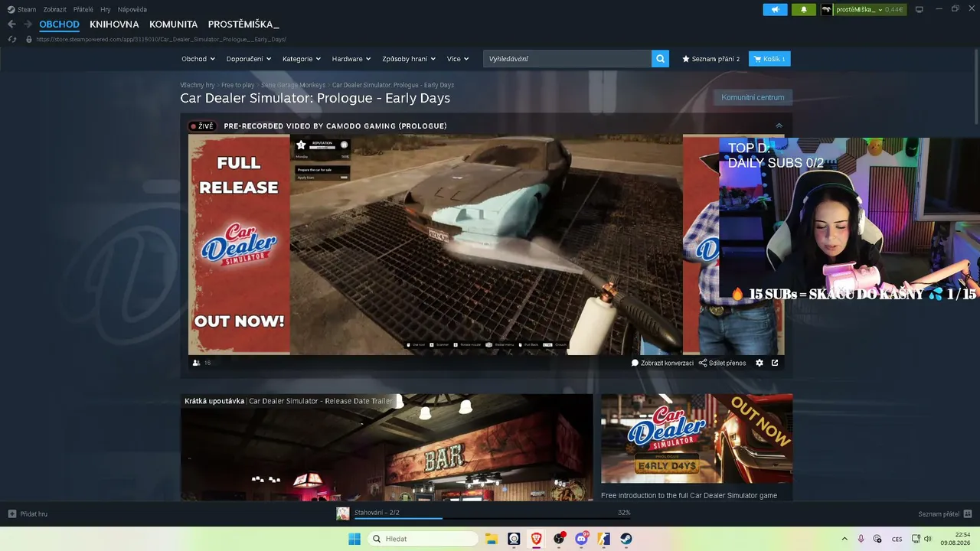Click the Přidat hru button
Screen dimensions: 980x551
click(x=28, y=514)
